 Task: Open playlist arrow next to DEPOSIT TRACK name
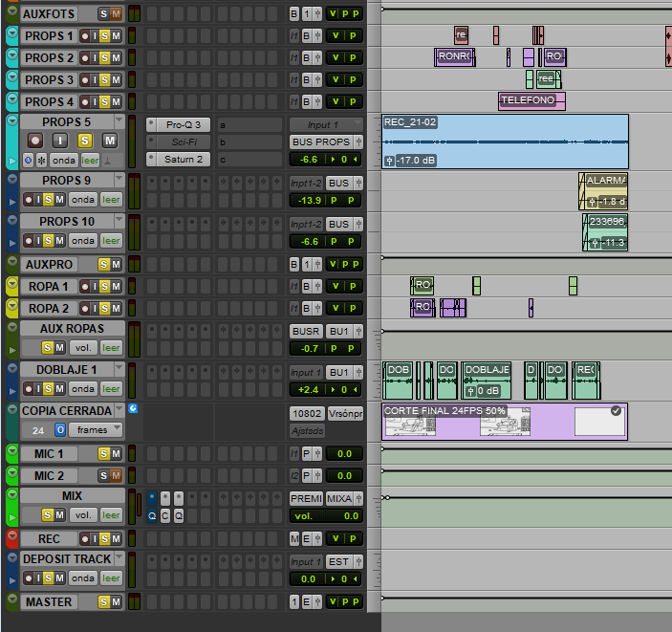[119, 557]
